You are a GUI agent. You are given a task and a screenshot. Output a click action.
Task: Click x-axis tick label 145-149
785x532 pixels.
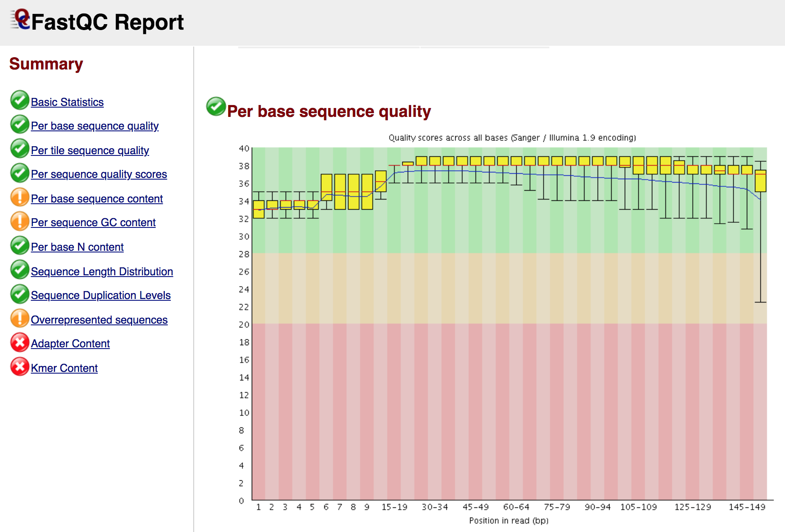click(747, 507)
